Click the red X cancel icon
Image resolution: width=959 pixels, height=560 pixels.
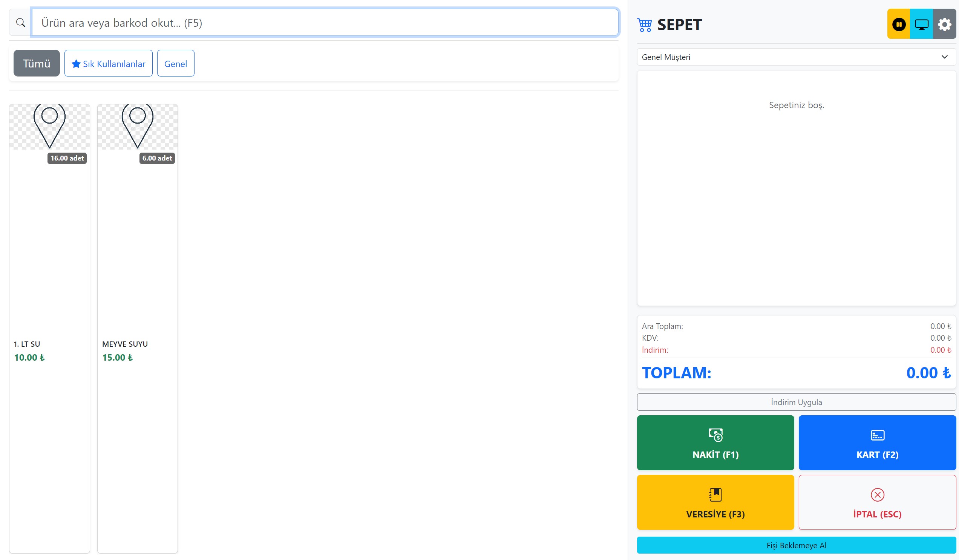click(877, 494)
